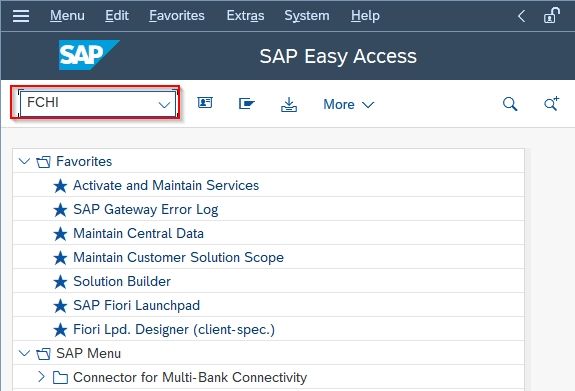Click the star icon beside Activate and Maintain Services
575x391 pixels.
60,186
